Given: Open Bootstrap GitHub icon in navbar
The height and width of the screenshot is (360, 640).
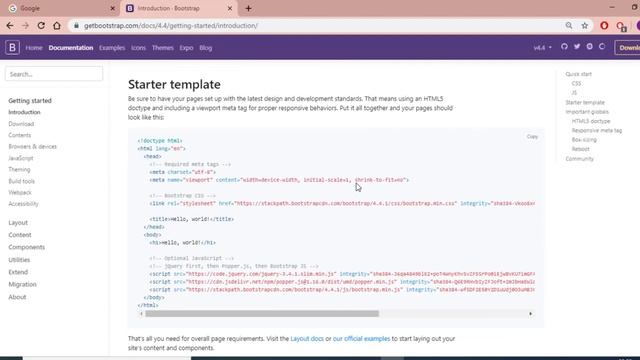Looking at the screenshot, I should 564,47.
